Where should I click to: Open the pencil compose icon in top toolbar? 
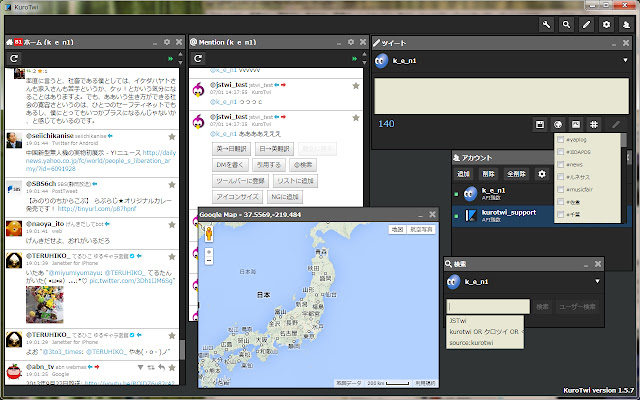[x=586, y=24]
